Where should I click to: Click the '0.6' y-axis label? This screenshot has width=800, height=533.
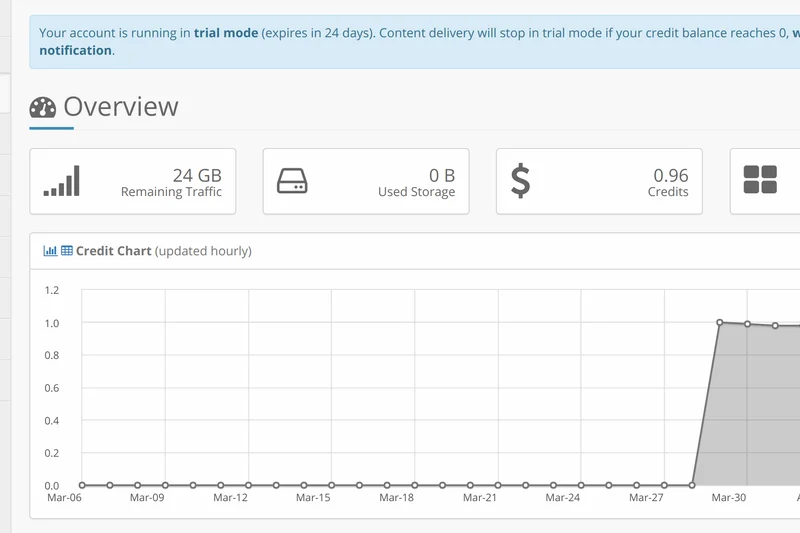52,388
